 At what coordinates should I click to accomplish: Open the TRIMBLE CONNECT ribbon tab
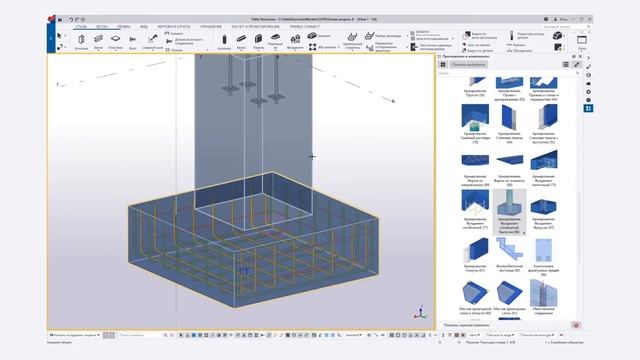coord(304,27)
